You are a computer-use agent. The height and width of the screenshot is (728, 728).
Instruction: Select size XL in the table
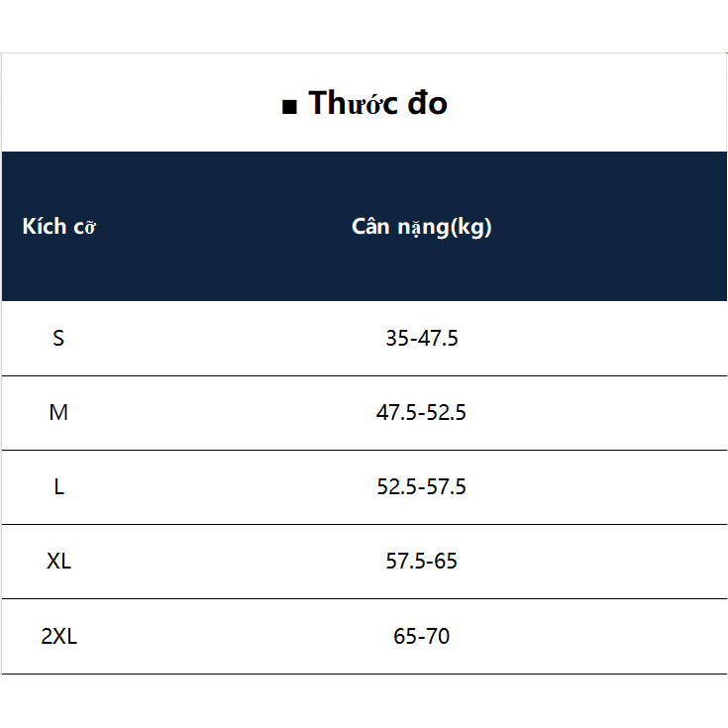click(58, 562)
